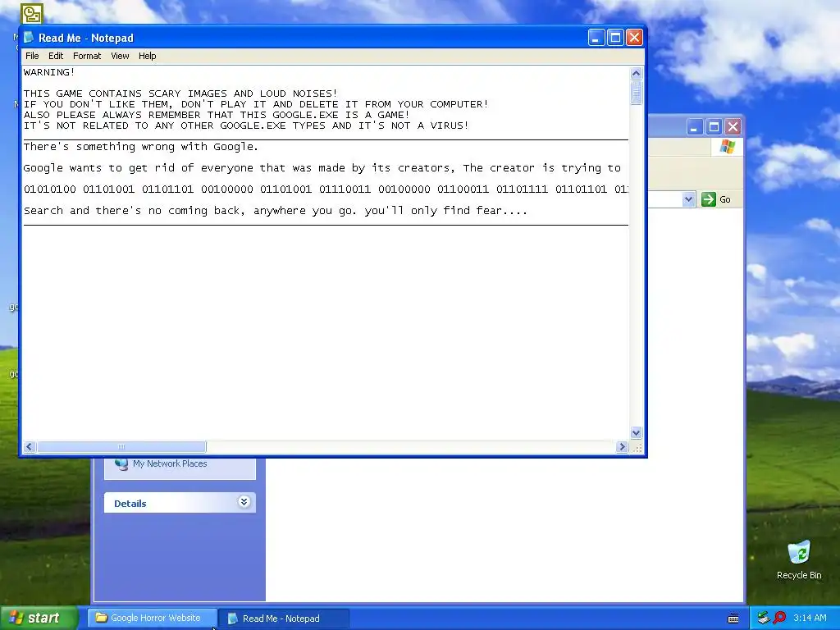Viewport: 840px width, 630px height.
Task: Click the binary code line in Notepad
Action: [x=326, y=189]
